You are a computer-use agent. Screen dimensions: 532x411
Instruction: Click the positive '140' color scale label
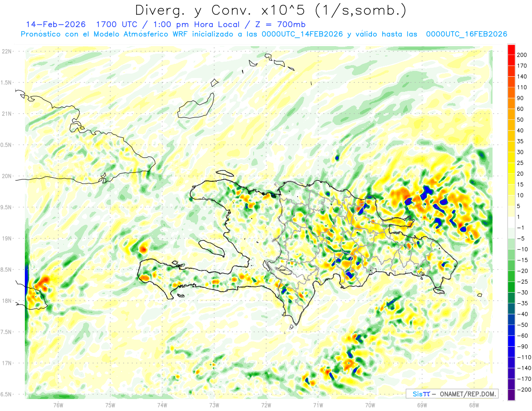(523, 77)
